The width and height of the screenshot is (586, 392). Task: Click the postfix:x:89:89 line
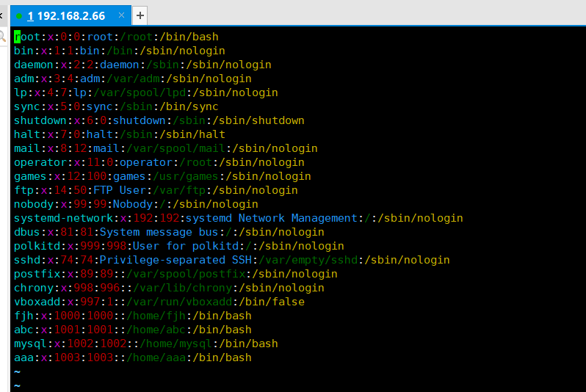click(x=176, y=274)
